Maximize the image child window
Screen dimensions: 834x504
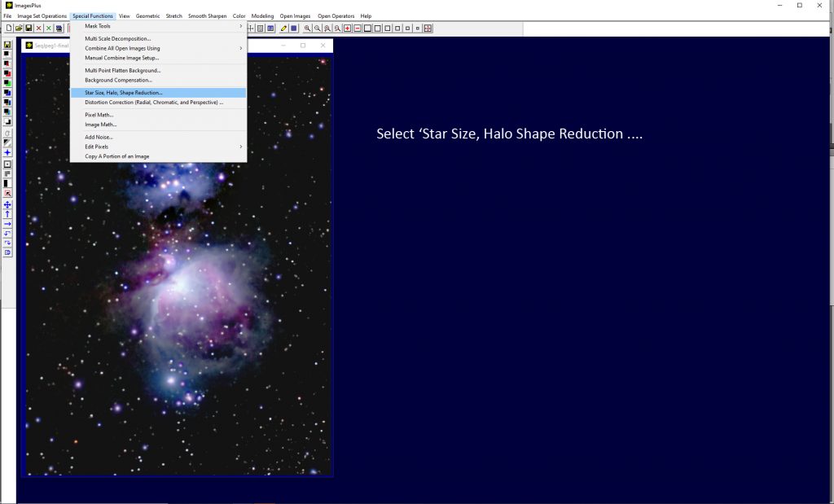point(303,46)
